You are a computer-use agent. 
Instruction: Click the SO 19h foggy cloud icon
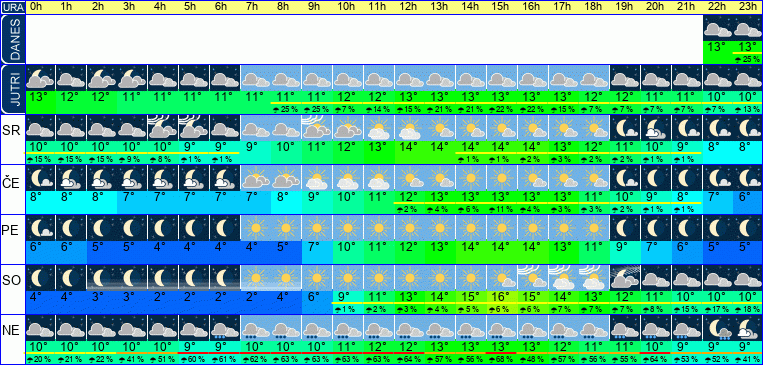pos(625,278)
